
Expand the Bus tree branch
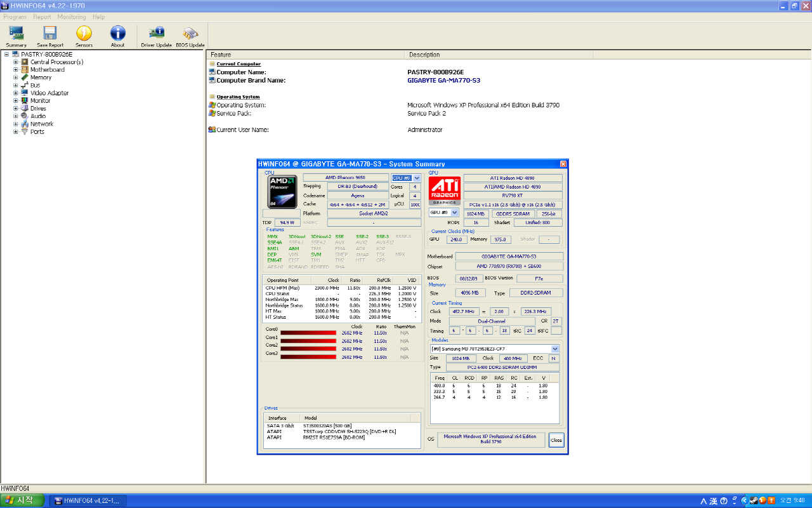pyautogui.click(x=16, y=85)
